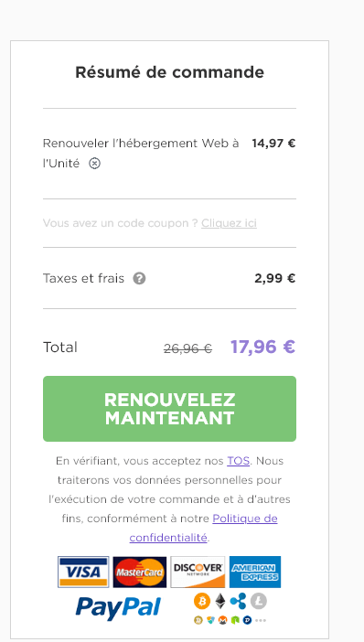The height and width of the screenshot is (642, 364).
Task: Open the TOS link
Action: click(x=239, y=461)
